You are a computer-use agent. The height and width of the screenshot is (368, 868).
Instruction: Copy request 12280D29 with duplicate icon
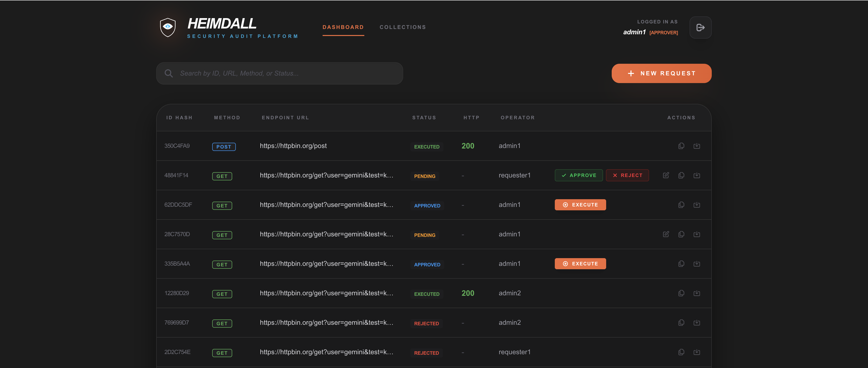pyautogui.click(x=681, y=293)
